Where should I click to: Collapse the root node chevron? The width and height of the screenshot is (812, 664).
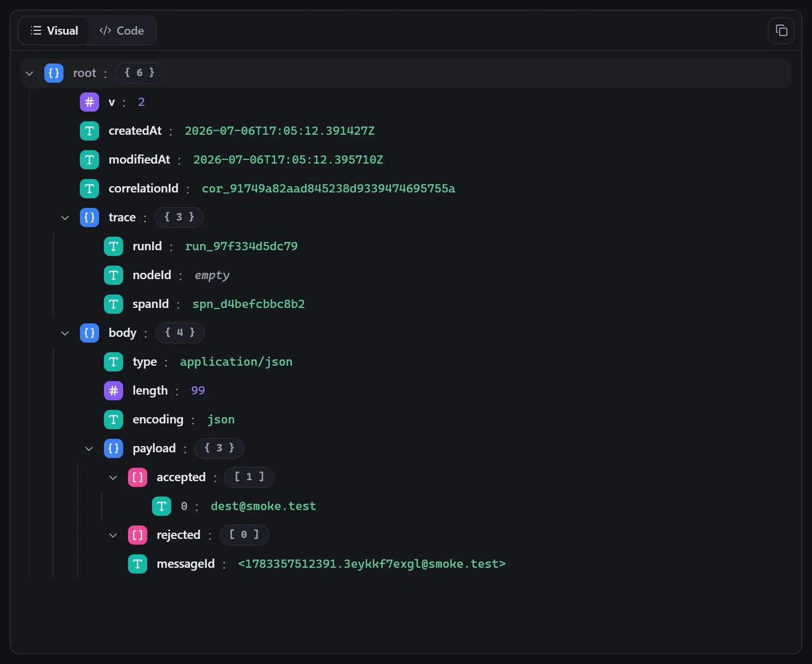tap(29, 73)
